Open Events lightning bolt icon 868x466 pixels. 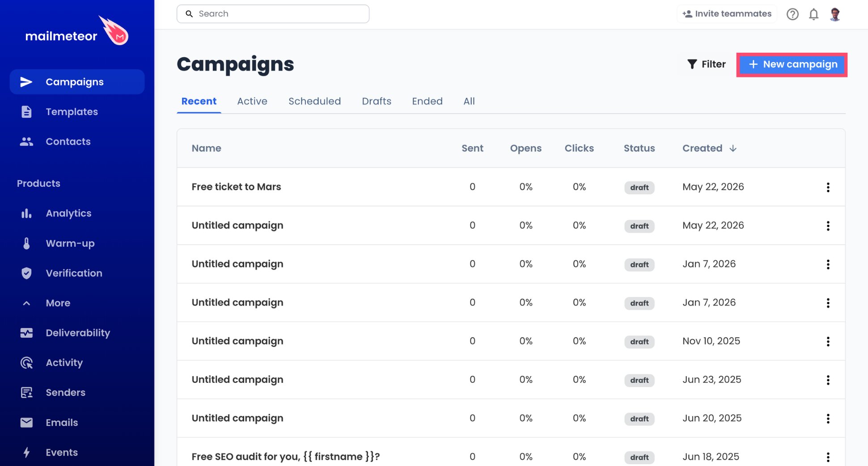pos(26,452)
